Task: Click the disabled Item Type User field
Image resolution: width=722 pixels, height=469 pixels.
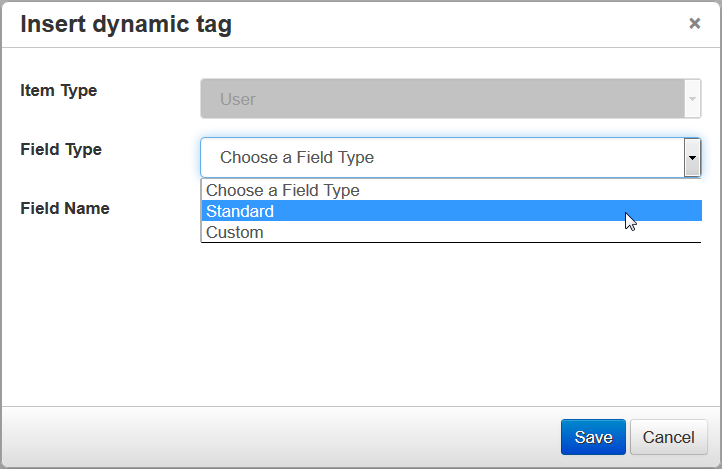Action: pyautogui.click(x=441, y=99)
